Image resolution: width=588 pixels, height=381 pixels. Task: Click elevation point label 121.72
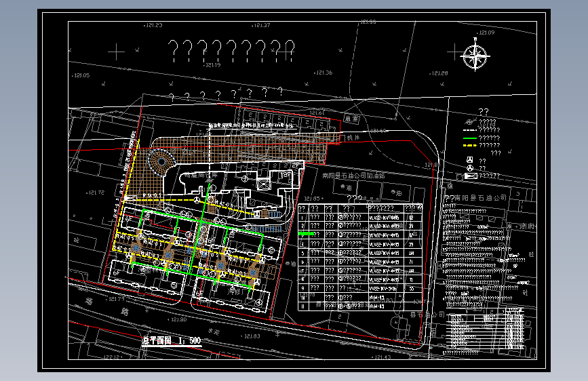[96, 193]
